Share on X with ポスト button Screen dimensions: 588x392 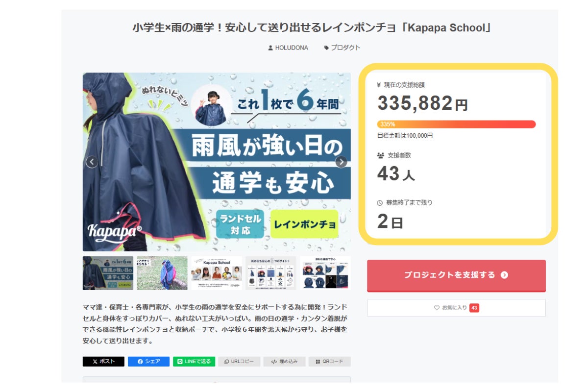103,362
